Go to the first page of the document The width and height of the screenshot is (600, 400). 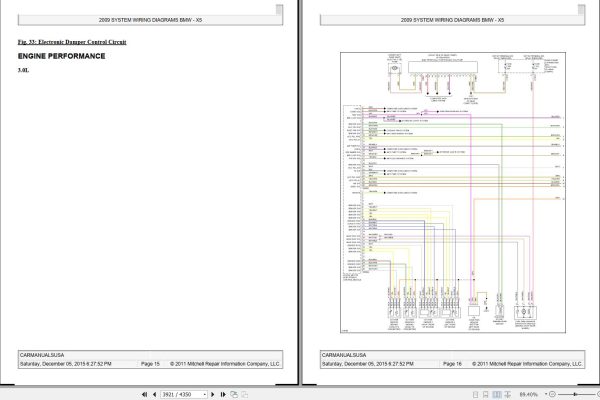[144, 394]
